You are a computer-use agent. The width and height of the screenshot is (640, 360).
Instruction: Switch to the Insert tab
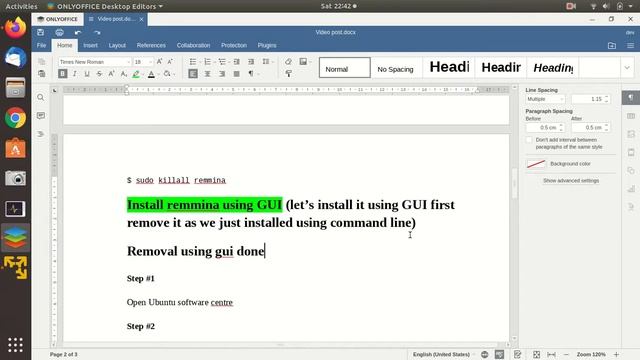tap(90, 45)
